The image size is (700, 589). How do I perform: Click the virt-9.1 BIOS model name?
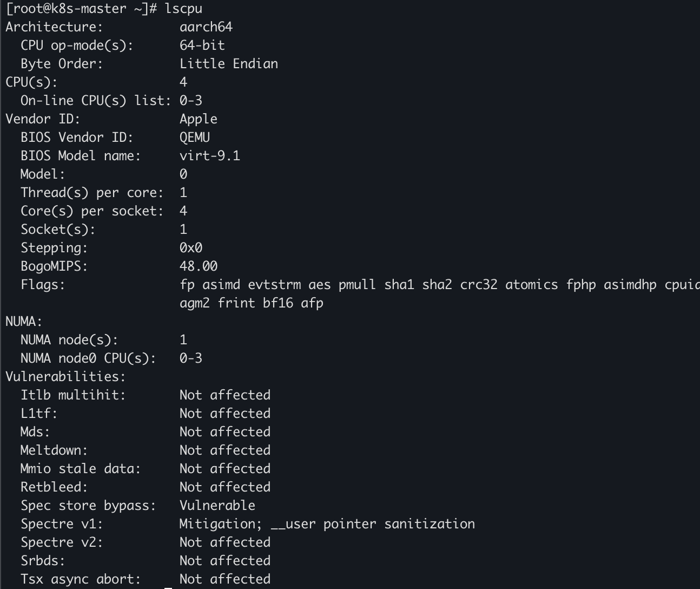point(210,156)
